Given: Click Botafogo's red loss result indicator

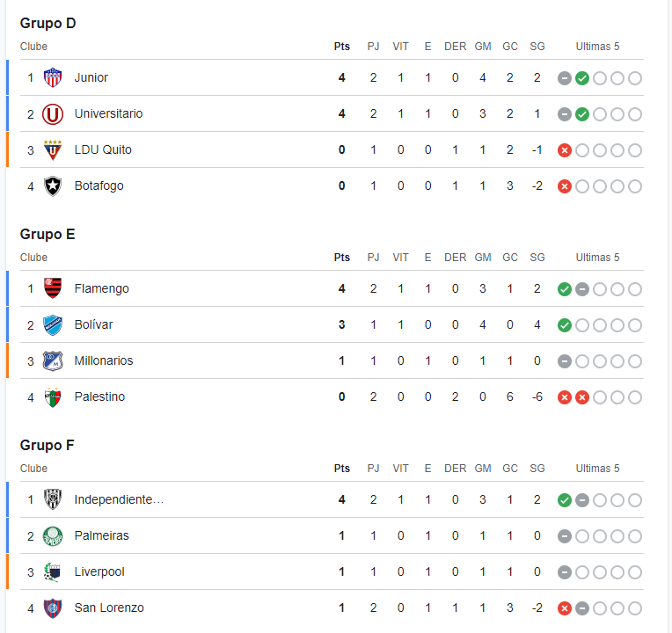Looking at the screenshot, I should tap(565, 186).
